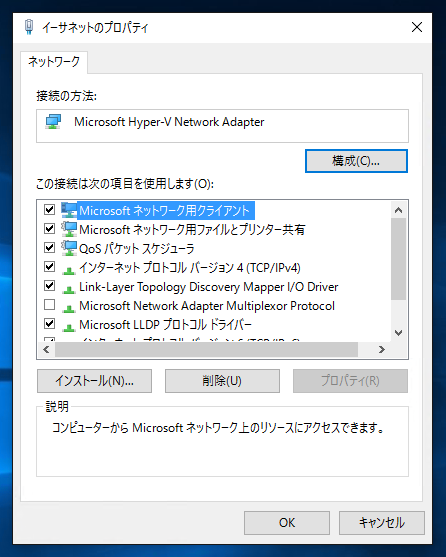The height and width of the screenshot is (557, 446).
Task: Click the disabled プロパティ(R) button
Action: (350, 381)
